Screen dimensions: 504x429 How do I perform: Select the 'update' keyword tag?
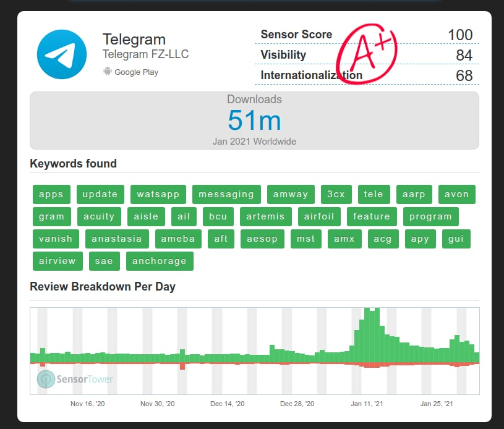click(x=100, y=194)
